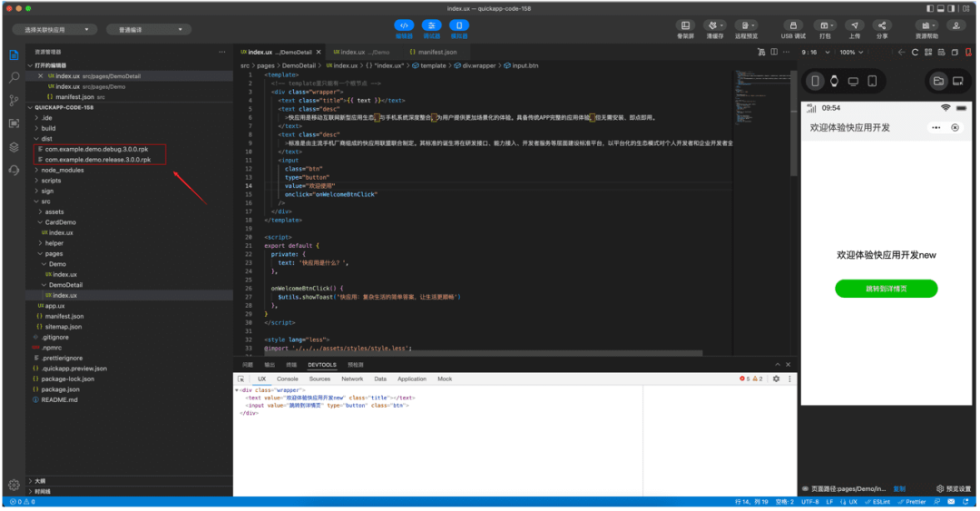
Task: Close index.ux DemoDetail in open editors list
Action: 41,76
